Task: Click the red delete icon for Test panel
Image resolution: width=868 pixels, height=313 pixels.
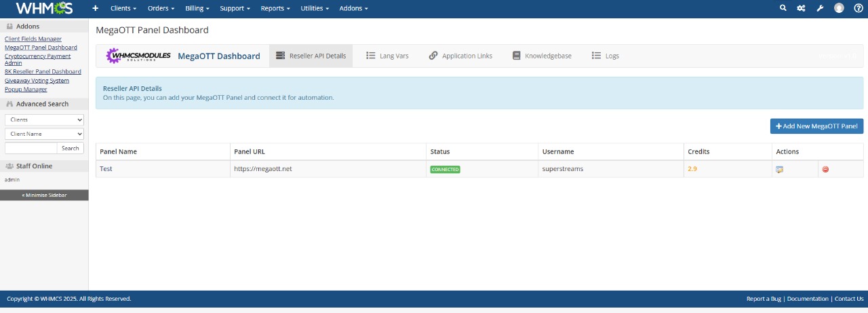Action: click(825, 169)
